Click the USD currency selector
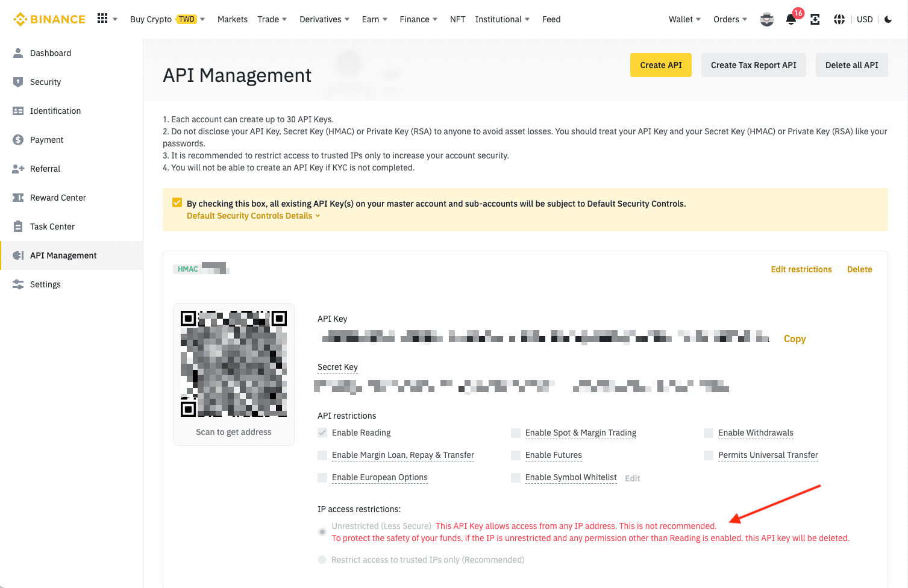Viewport: 908px width, 588px height. (x=865, y=19)
